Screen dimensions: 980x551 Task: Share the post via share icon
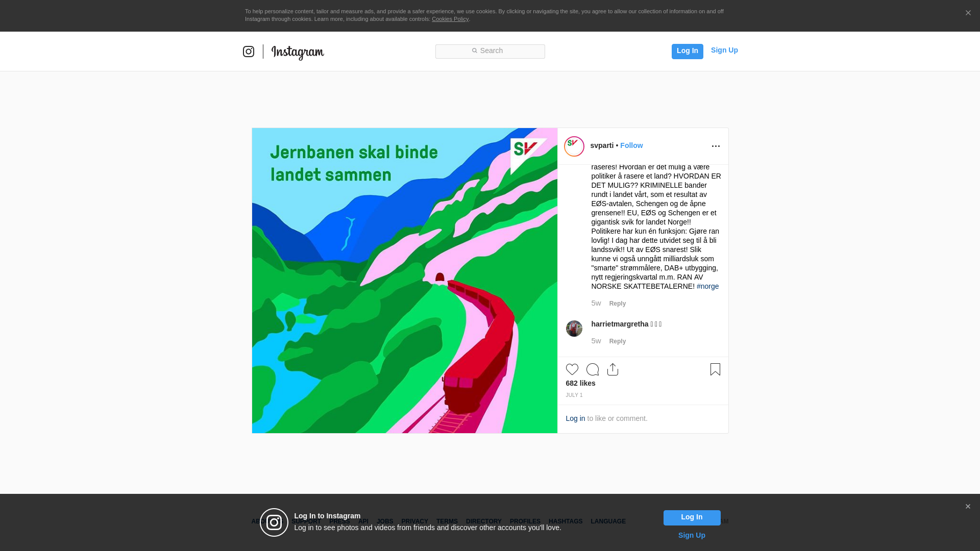[613, 369]
